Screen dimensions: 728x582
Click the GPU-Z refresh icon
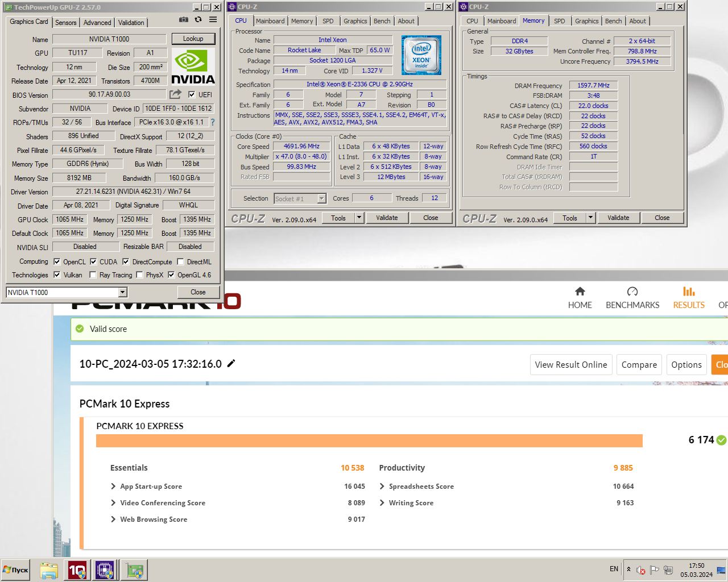pyautogui.click(x=198, y=19)
